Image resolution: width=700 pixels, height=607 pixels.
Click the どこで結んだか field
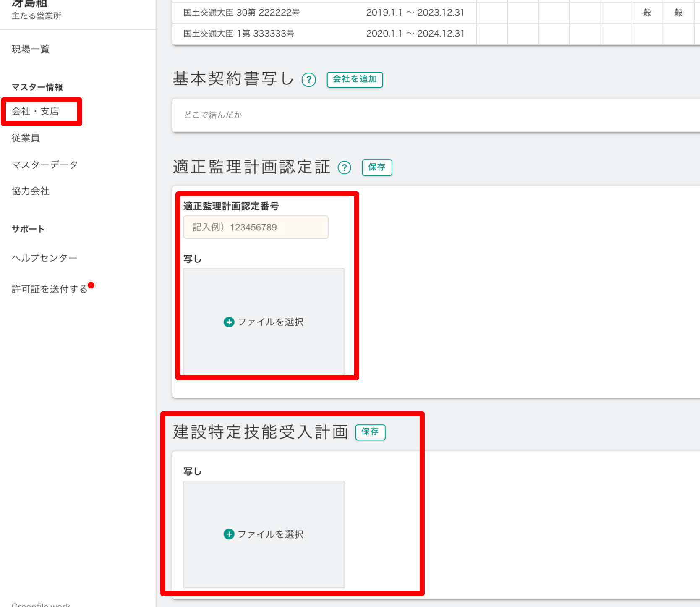pyautogui.click(x=436, y=115)
